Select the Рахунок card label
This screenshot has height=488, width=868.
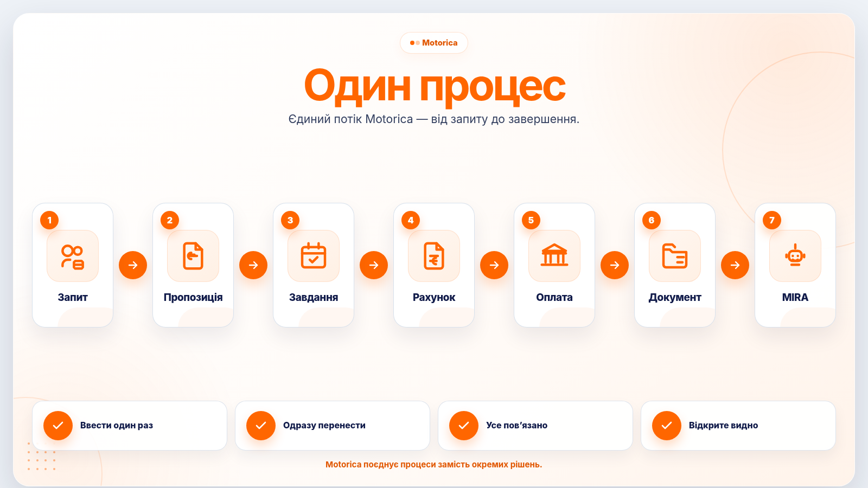[434, 298]
